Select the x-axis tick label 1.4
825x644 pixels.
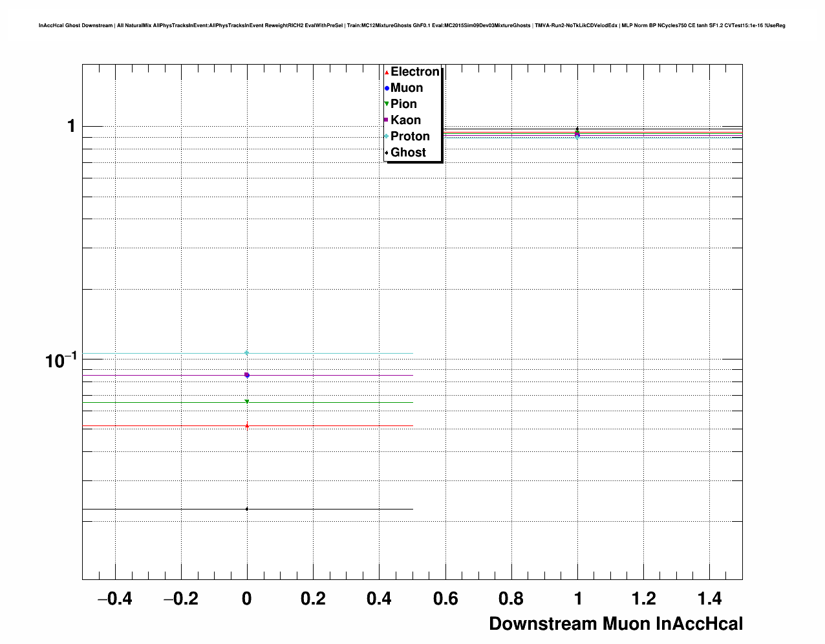[710, 599]
